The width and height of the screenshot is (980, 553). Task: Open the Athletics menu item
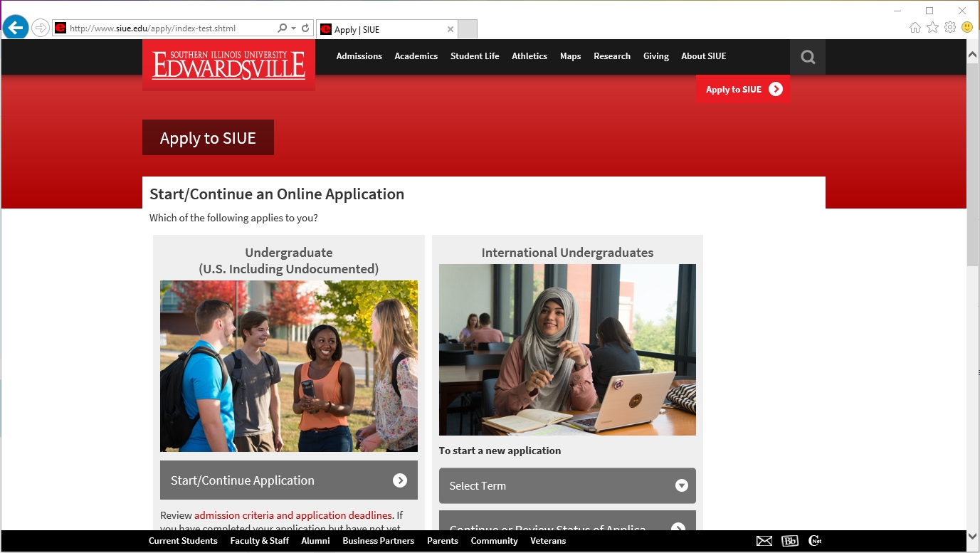point(529,56)
